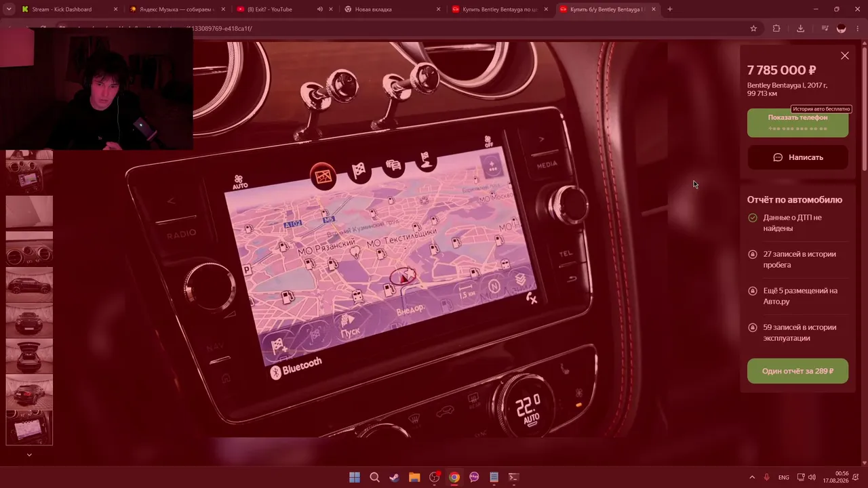
Task: Click the chat bubble icon in 'Написать'
Action: click(x=778, y=157)
